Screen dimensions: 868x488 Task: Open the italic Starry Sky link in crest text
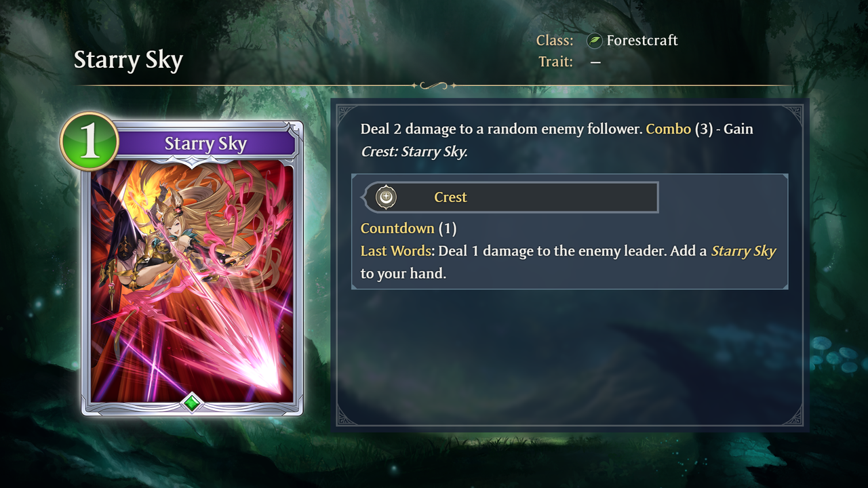(x=743, y=251)
